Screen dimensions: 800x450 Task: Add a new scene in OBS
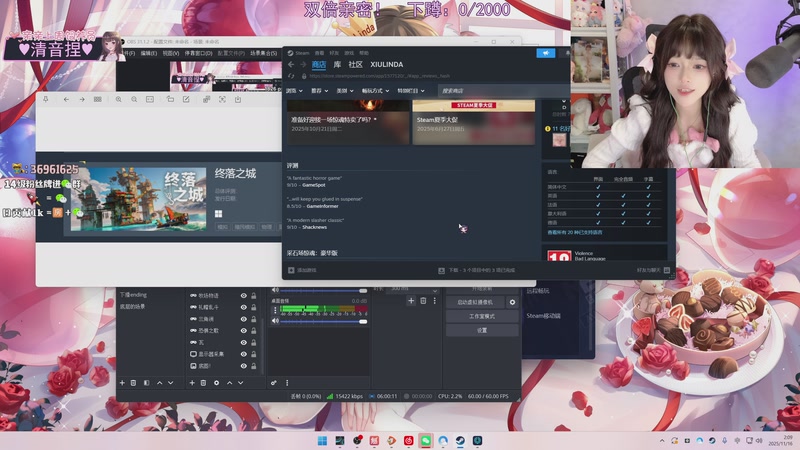click(x=122, y=383)
